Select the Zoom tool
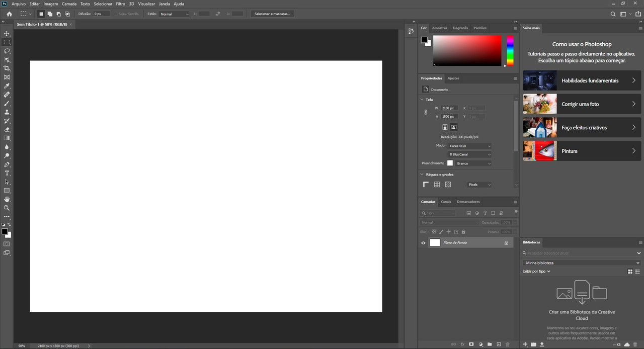644x349 pixels. [x=7, y=208]
